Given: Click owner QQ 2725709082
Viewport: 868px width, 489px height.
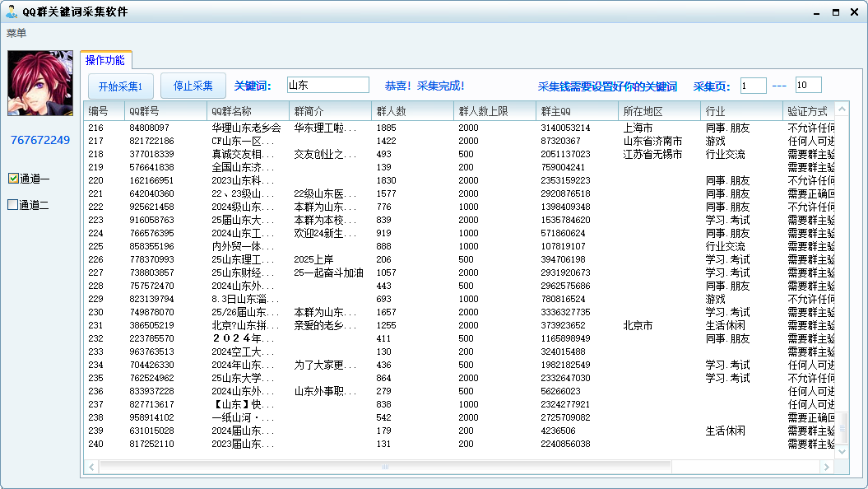Looking at the screenshot, I should [565, 417].
